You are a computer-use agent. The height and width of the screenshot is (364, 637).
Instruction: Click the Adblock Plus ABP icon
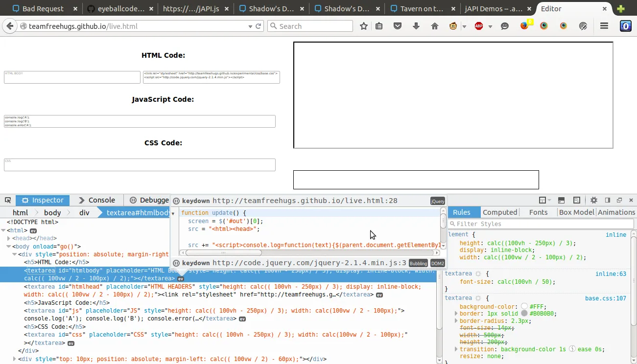click(x=479, y=26)
